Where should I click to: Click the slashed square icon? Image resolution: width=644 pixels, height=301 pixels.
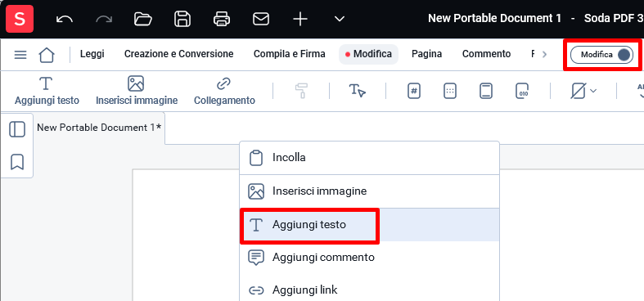(x=578, y=91)
